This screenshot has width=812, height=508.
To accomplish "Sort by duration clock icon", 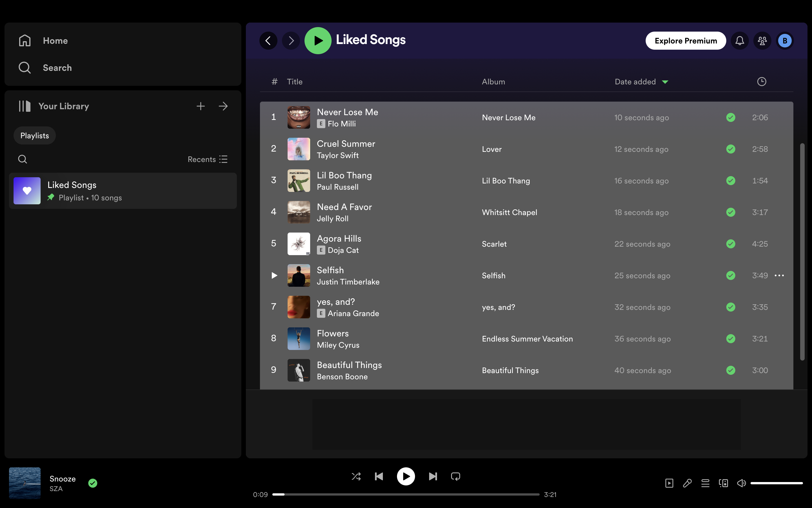I will point(761,82).
